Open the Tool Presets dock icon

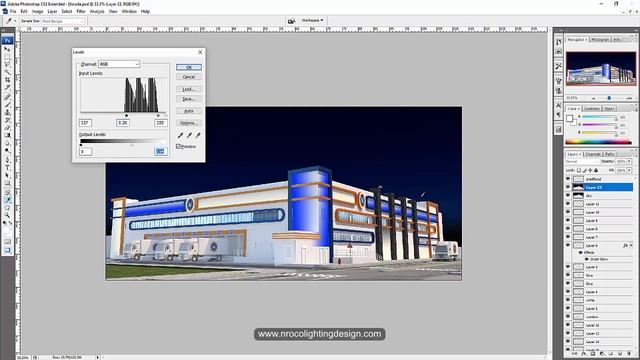coord(559,66)
